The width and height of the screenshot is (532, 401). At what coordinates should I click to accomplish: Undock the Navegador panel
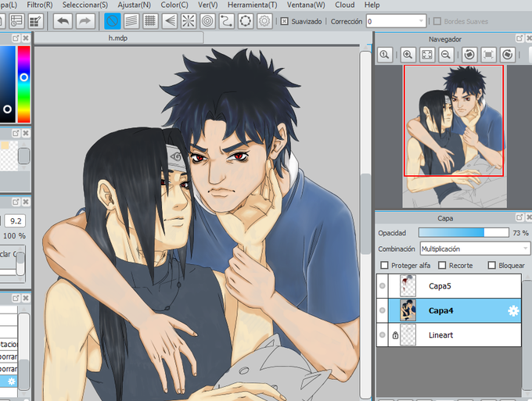pos(519,38)
